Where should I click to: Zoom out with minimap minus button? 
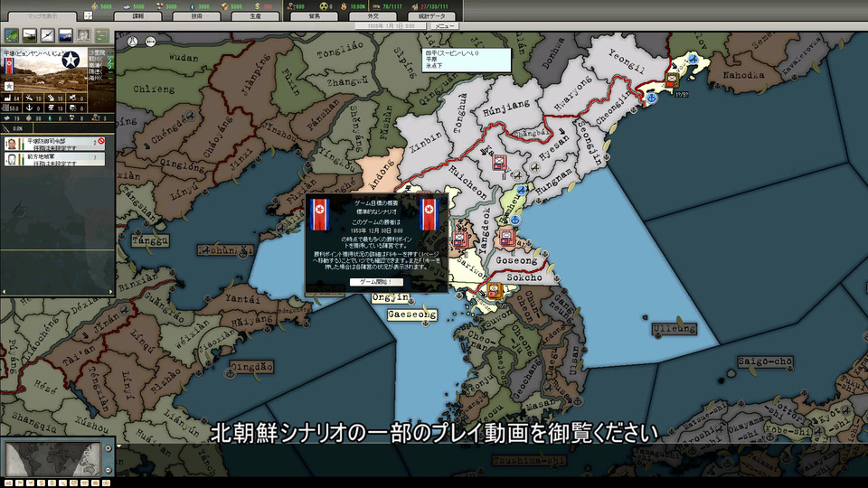(108, 470)
